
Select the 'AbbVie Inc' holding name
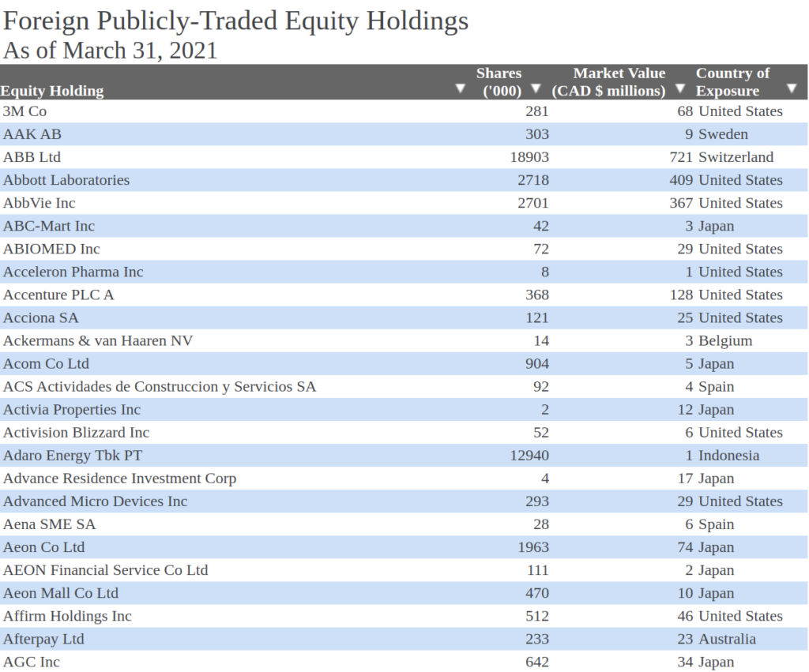40,203
